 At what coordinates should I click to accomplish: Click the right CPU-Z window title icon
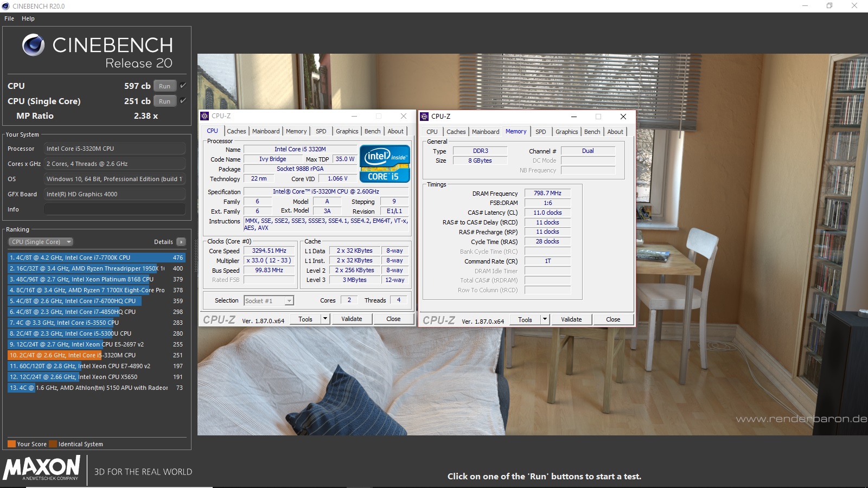point(424,117)
